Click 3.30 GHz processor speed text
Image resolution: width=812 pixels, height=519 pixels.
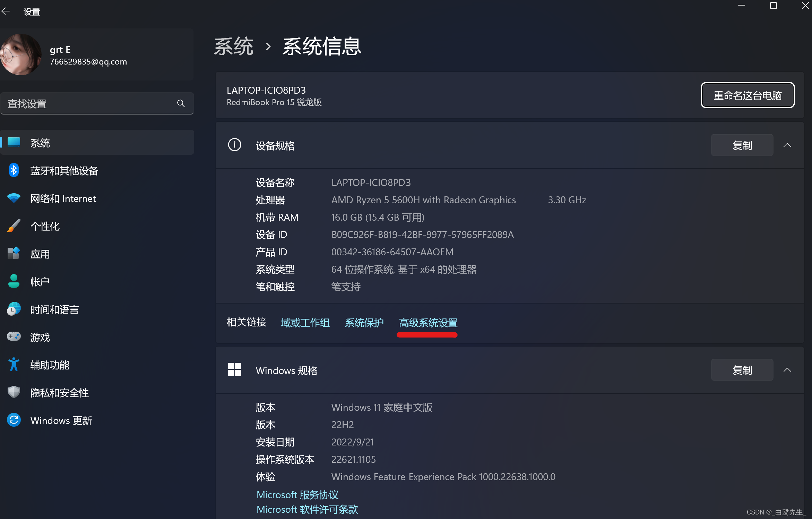[567, 200]
